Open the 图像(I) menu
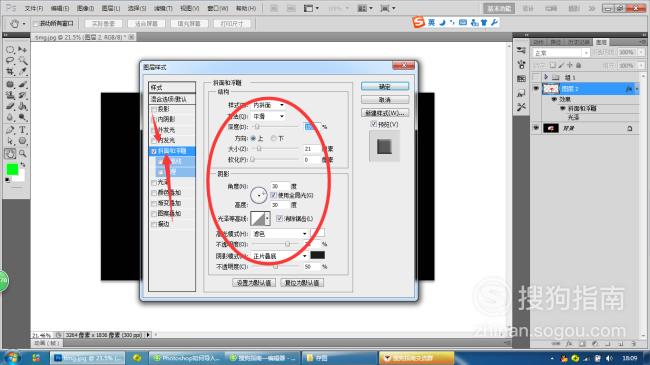The width and height of the screenshot is (650, 365). pos(85,8)
